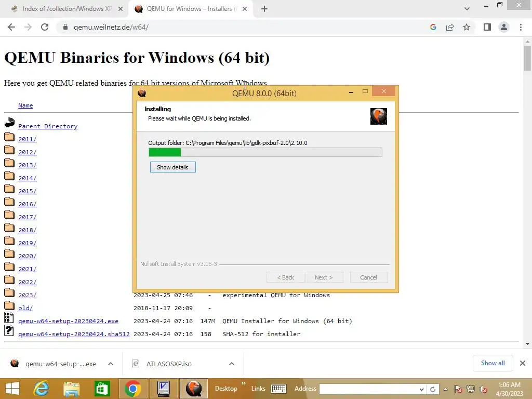Bookmark this page with the star icon
This screenshot has height=399, width=532.
[467, 27]
